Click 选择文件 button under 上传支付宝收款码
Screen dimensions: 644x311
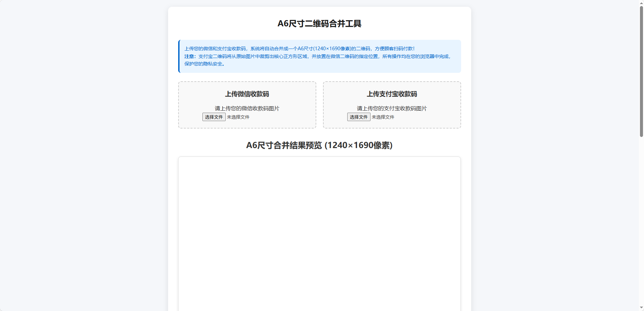click(359, 117)
